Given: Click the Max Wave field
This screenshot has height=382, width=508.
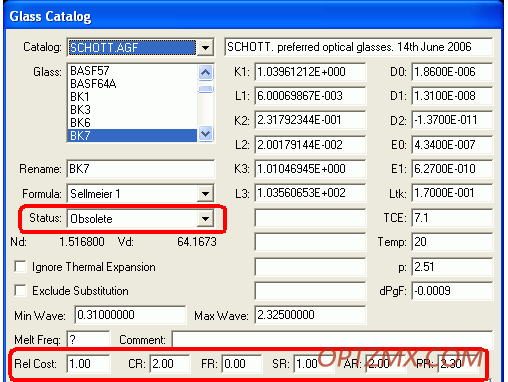Looking at the screenshot, I should pyautogui.click(x=310, y=315).
